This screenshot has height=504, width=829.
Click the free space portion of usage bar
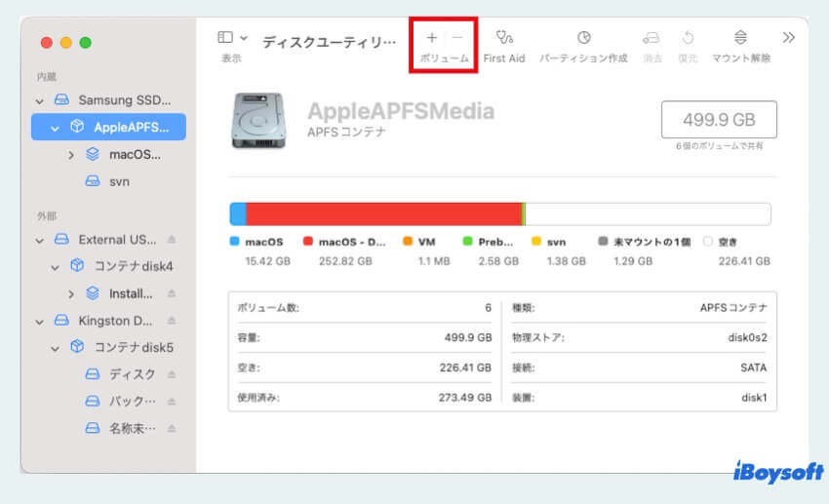pyautogui.click(x=649, y=213)
